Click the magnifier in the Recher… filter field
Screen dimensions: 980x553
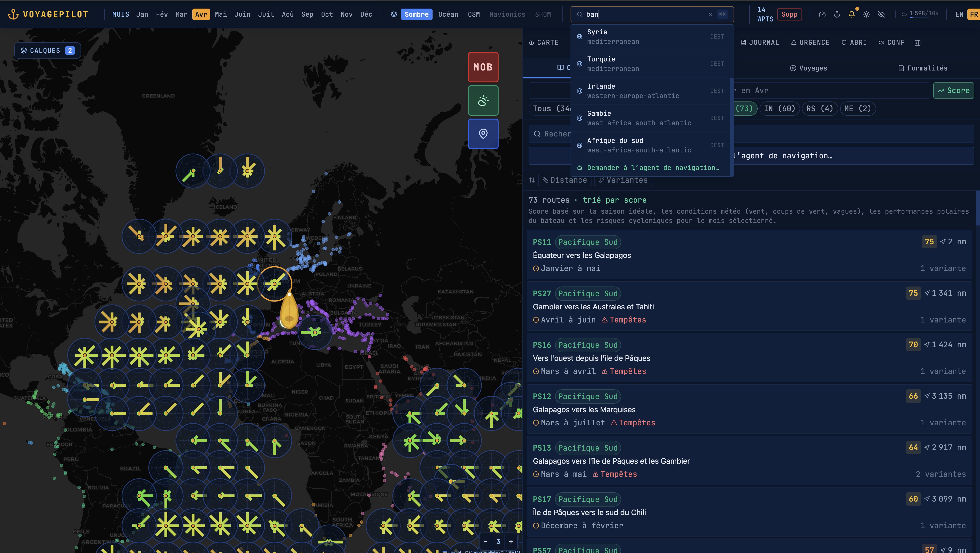point(537,134)
